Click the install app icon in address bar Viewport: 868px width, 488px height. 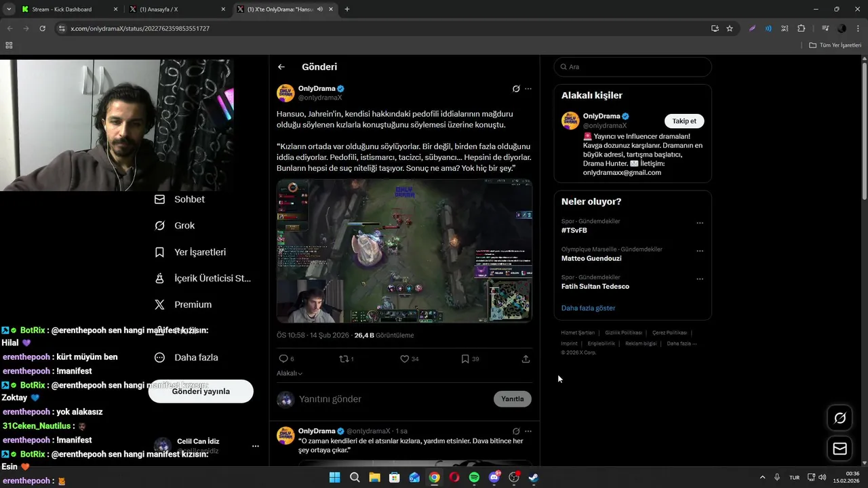pos(715,28)
